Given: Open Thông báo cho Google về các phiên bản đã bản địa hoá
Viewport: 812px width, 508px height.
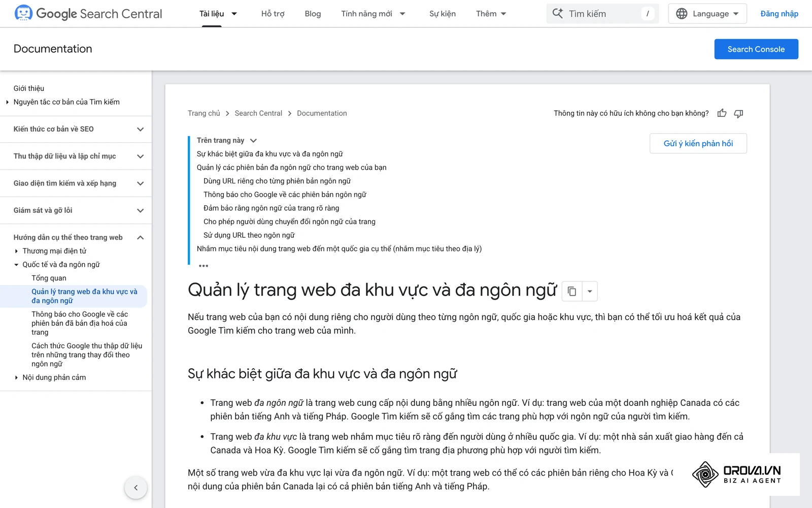Looking at the screenshot, I should point(80,323).
